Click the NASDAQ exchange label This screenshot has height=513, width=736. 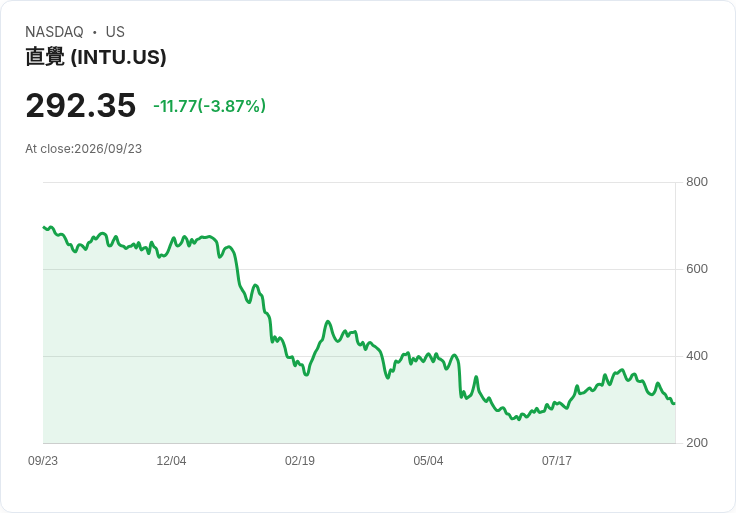click(54, 32)
